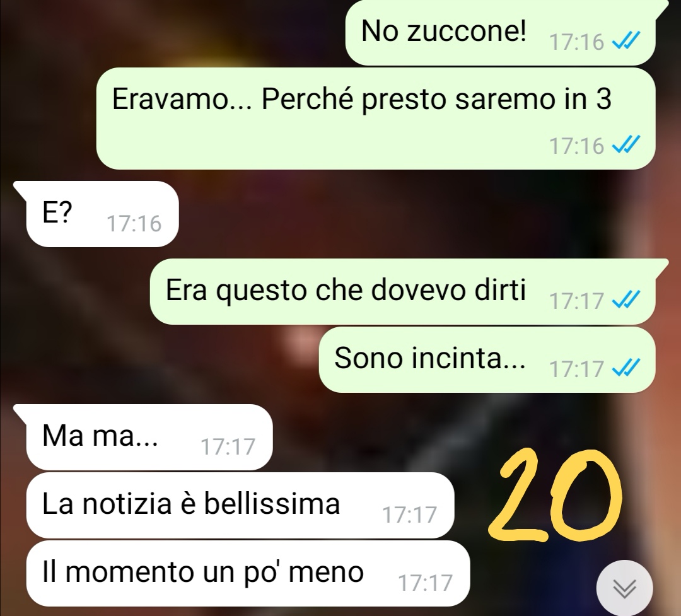The width and height of the screenshot is (681, 616).
Task: Click read receipt ticks on 'No zuccone!'
Action: [x=626, y=41]
